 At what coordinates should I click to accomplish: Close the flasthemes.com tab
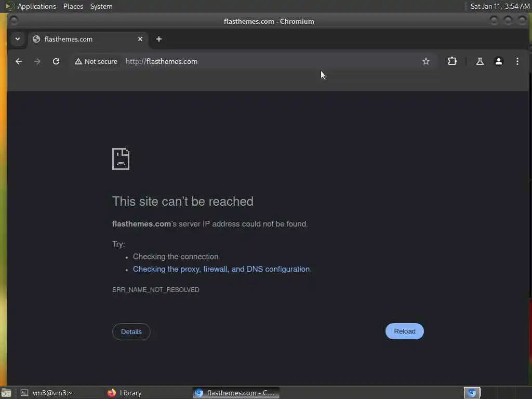(140, 39)
